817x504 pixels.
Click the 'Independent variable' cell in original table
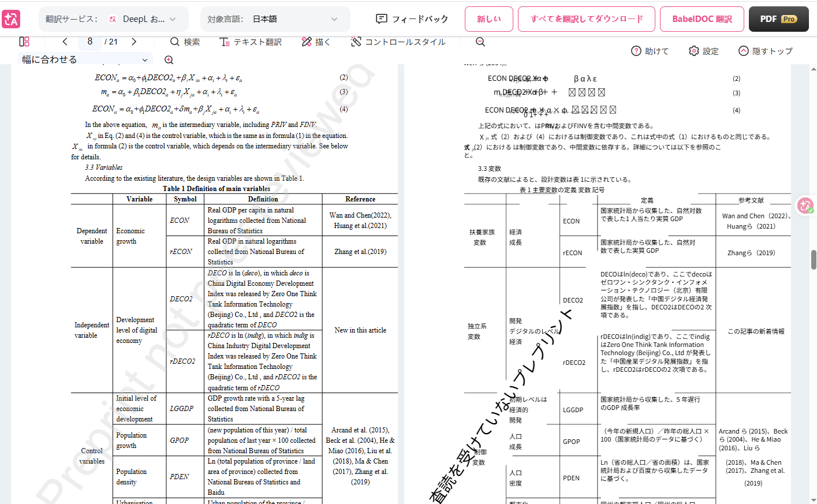[92, 330]
